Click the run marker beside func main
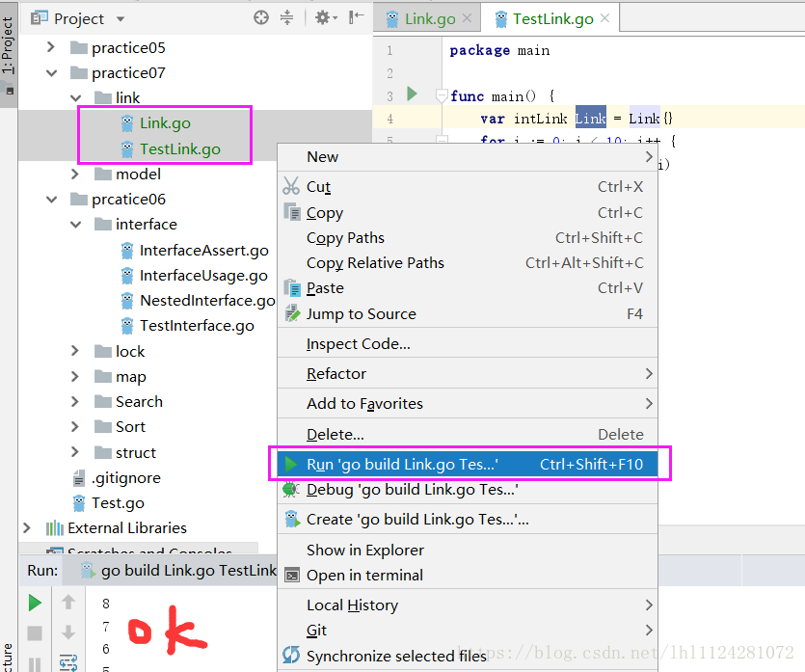The image size is (805, 672). (x=410, y=94)
